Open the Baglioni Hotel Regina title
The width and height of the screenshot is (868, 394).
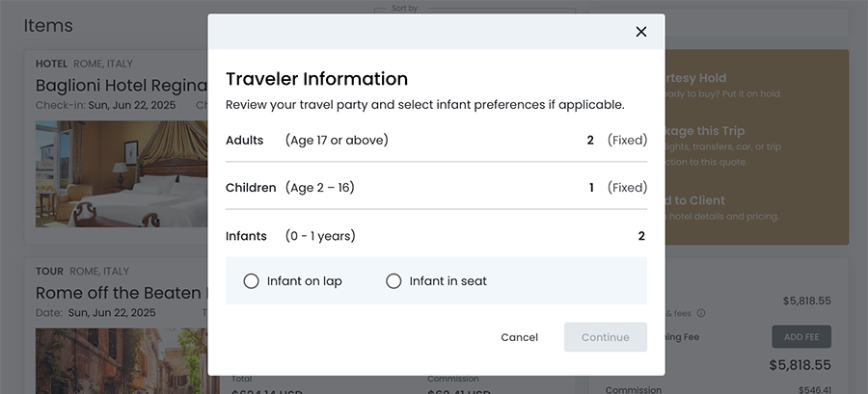(122, 85)
